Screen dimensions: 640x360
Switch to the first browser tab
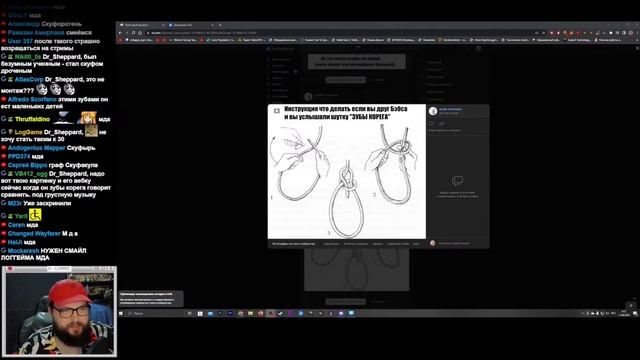pyautogui.click(x=141, y=25)
